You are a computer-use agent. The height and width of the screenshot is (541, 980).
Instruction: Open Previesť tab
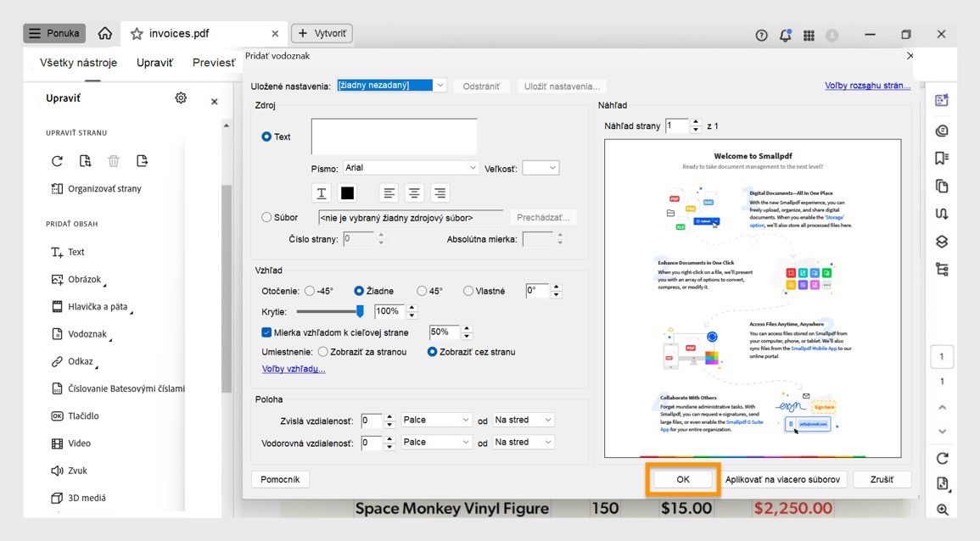(x=214, y=63)
